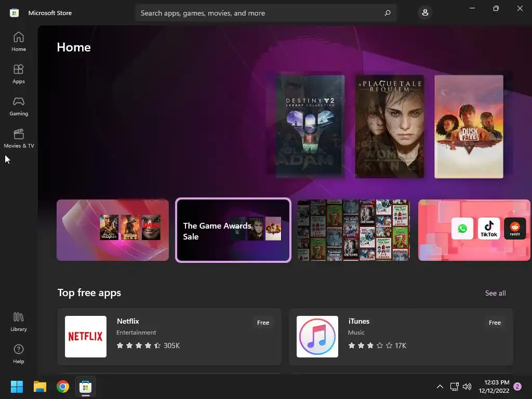Open the clock showing 12:03 PM
This screenshot has width=532, height=399.
pyautogui.click(x=494, y=387)
